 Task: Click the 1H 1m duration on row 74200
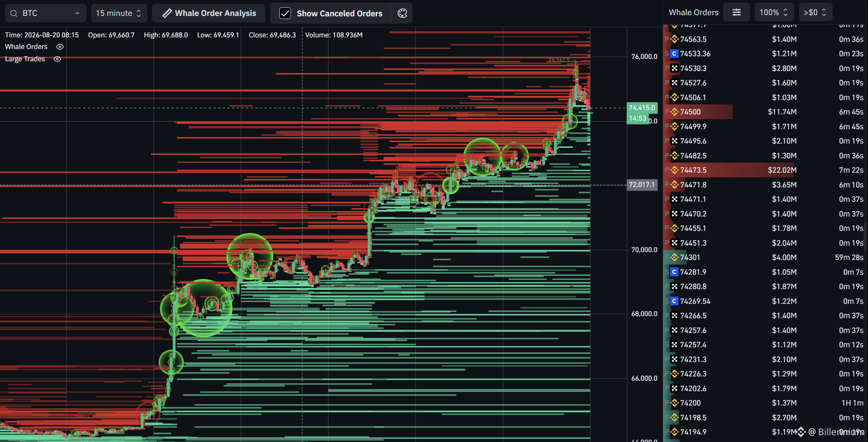[x=852, y=403]
